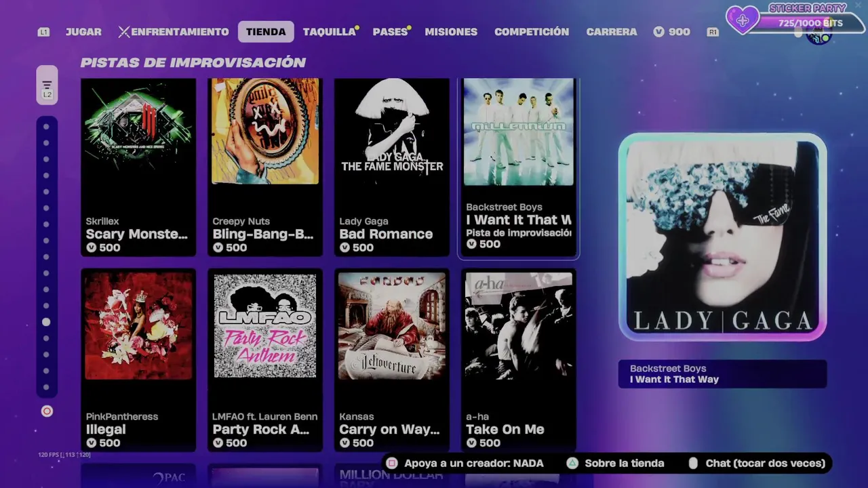Click the 900 V-Bucks balance
Screen dimensions: 868x488
(x=672, y=32)
